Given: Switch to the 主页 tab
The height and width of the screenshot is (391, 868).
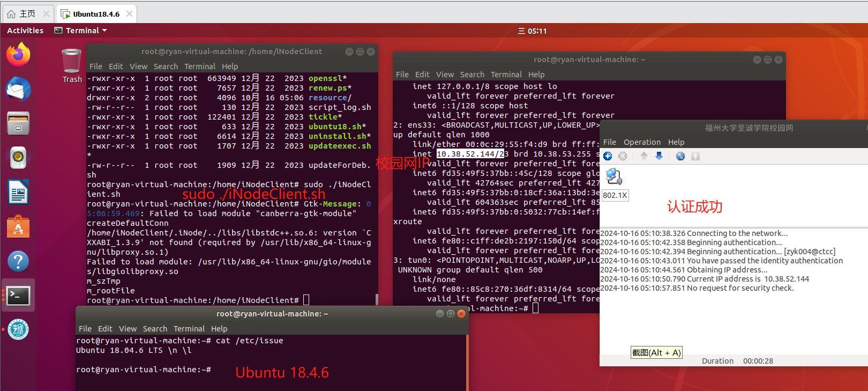Looking at the screenshot, I should (x=28, y=14).
